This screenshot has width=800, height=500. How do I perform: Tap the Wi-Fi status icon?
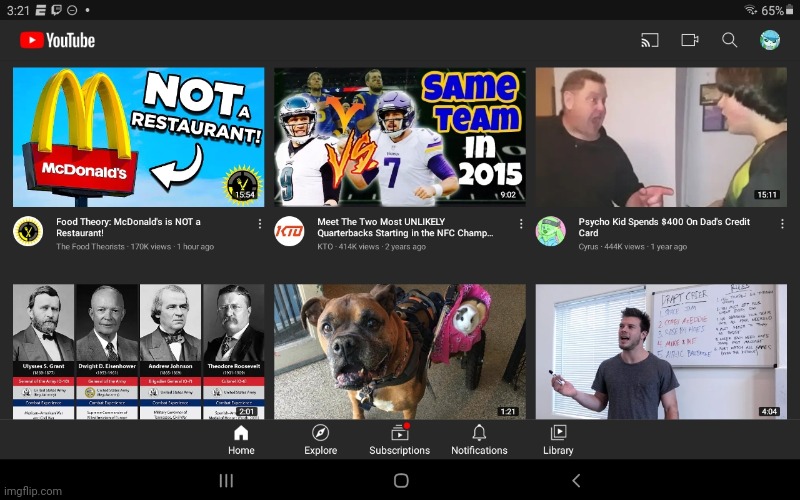tap(751, 10)
